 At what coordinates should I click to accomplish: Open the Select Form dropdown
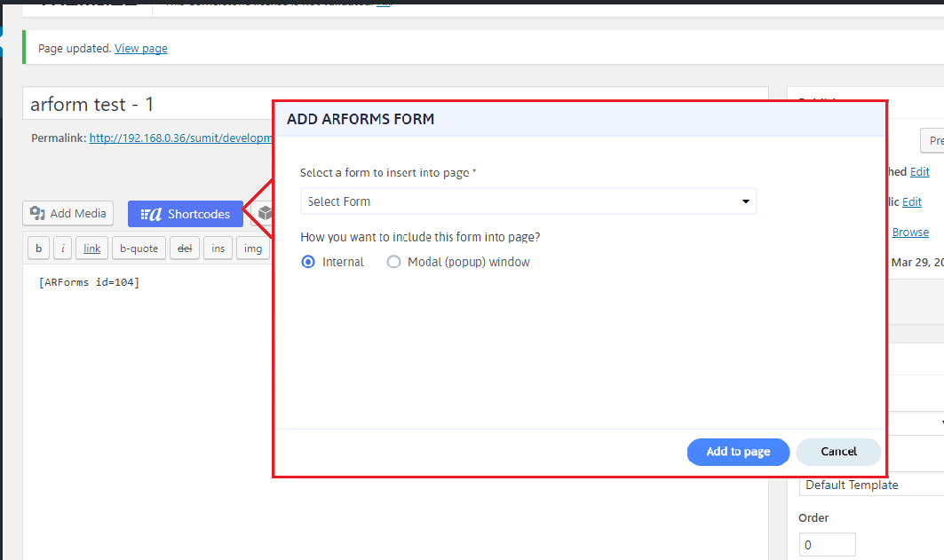tap(528, 201)
